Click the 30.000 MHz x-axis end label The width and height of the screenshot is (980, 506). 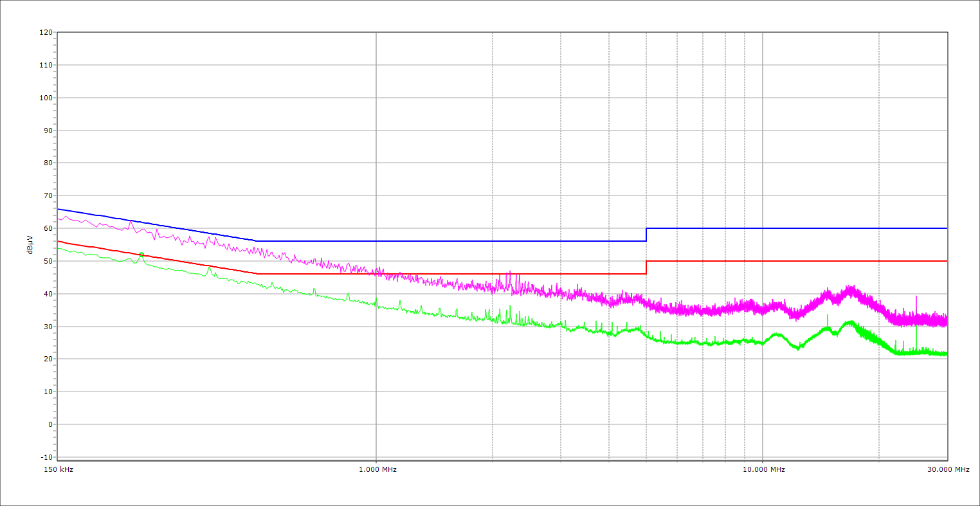949,469
